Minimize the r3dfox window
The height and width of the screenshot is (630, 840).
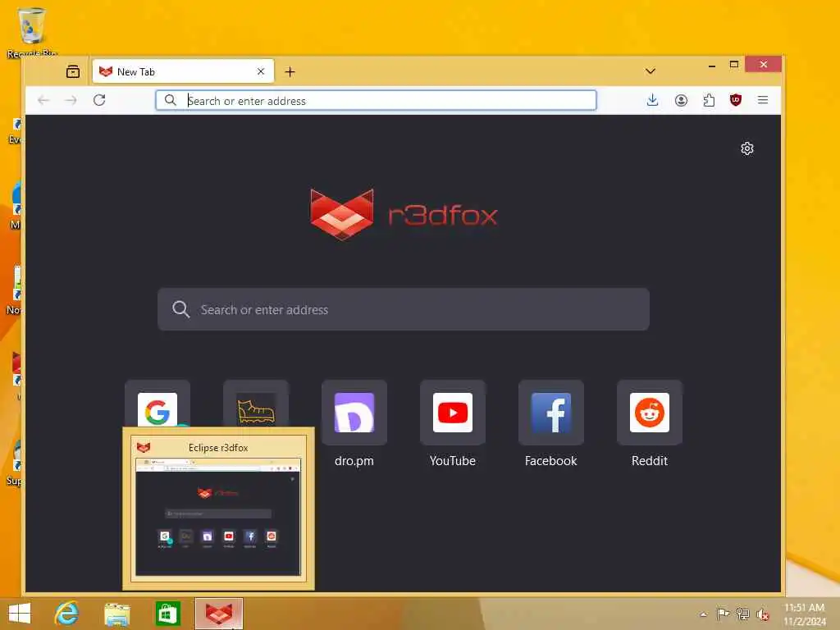point(712,66)
